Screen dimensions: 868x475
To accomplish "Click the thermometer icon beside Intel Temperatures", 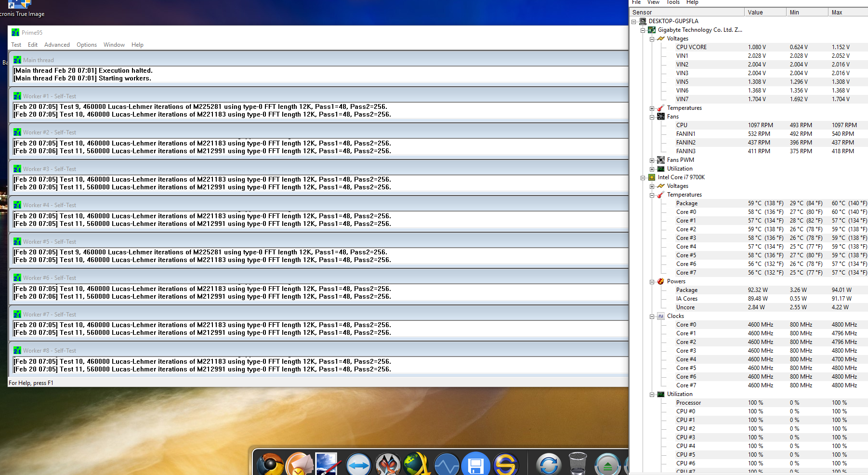I will coord(661,195).
